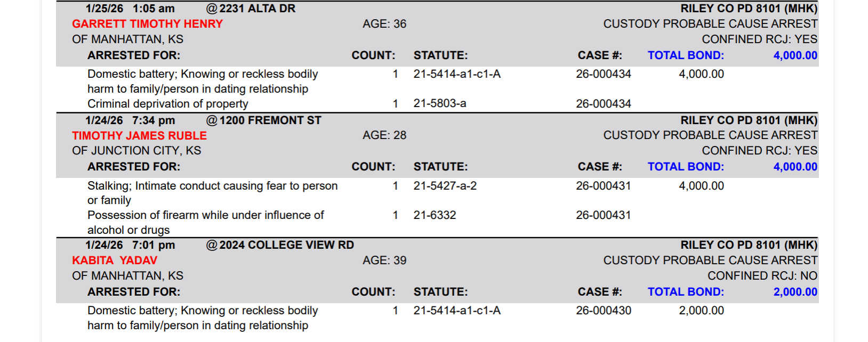Click the Criminal deprivation of property charge

(167, 104)
